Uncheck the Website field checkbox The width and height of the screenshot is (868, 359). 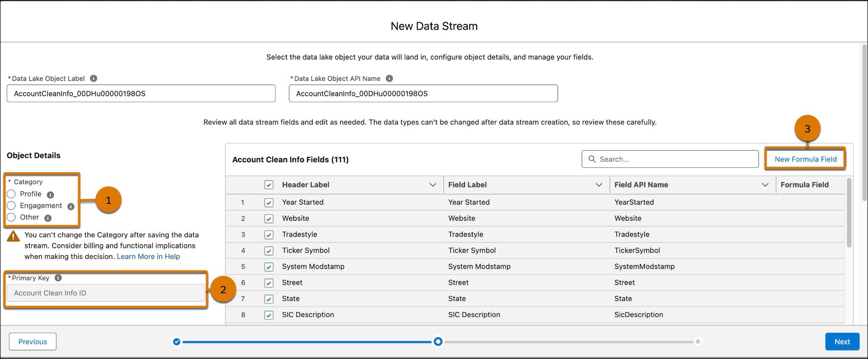269,219
